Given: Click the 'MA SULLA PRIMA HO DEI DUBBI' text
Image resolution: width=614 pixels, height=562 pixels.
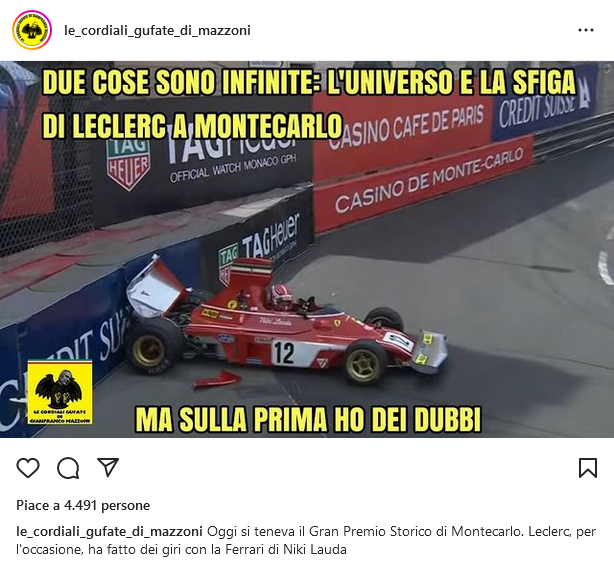Looking at the screenshot, I should [x=308, y=419].
